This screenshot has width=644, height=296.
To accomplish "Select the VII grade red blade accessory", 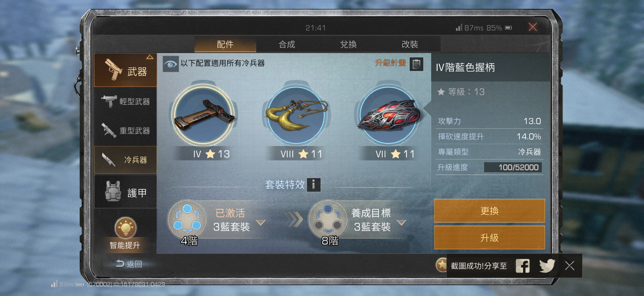I will (x=388, y=115).
